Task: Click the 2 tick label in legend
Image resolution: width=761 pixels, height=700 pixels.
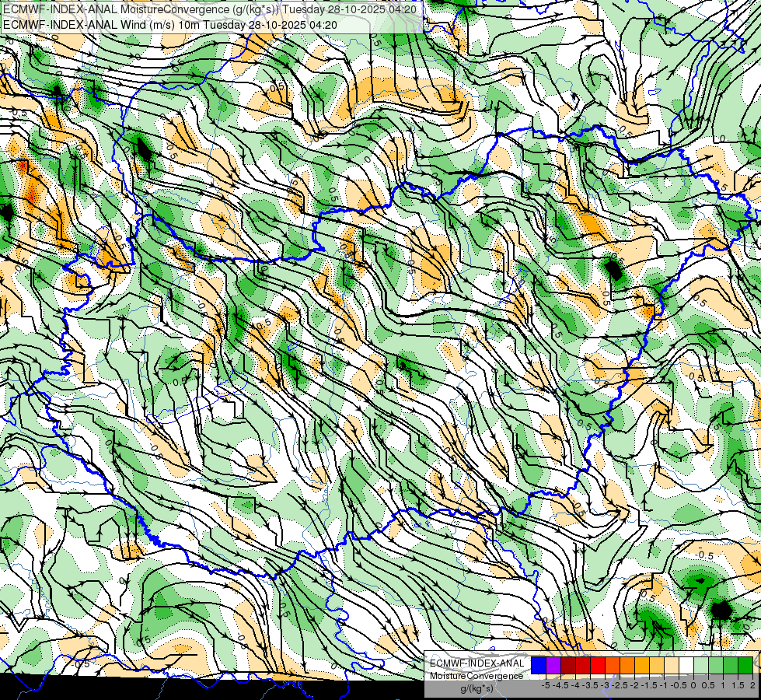Action: point(752,685)
